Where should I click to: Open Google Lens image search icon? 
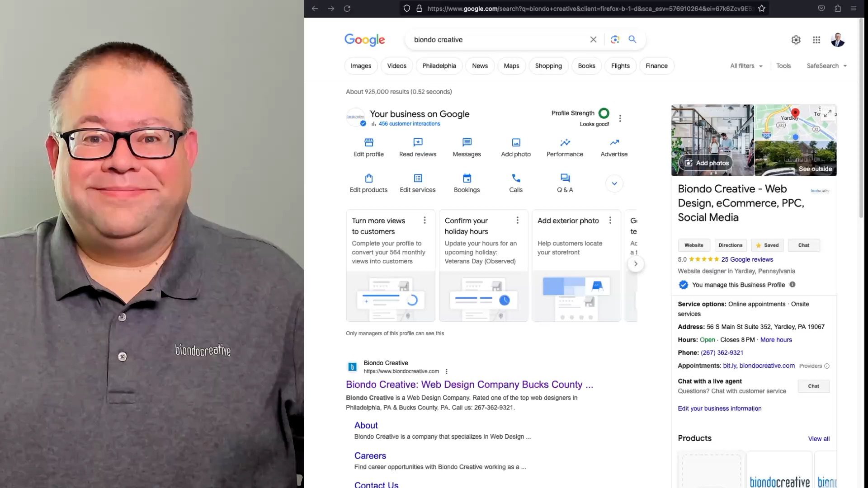point(615,39)
